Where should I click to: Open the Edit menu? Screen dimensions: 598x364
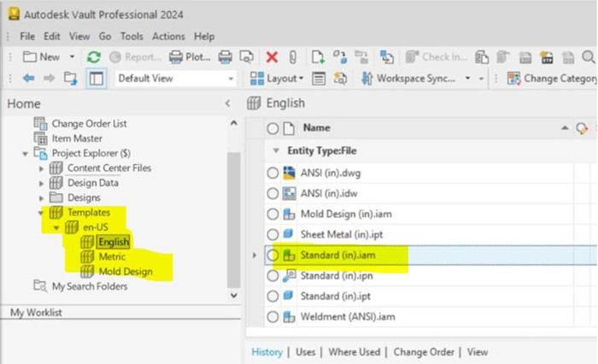tap(52, 36)
